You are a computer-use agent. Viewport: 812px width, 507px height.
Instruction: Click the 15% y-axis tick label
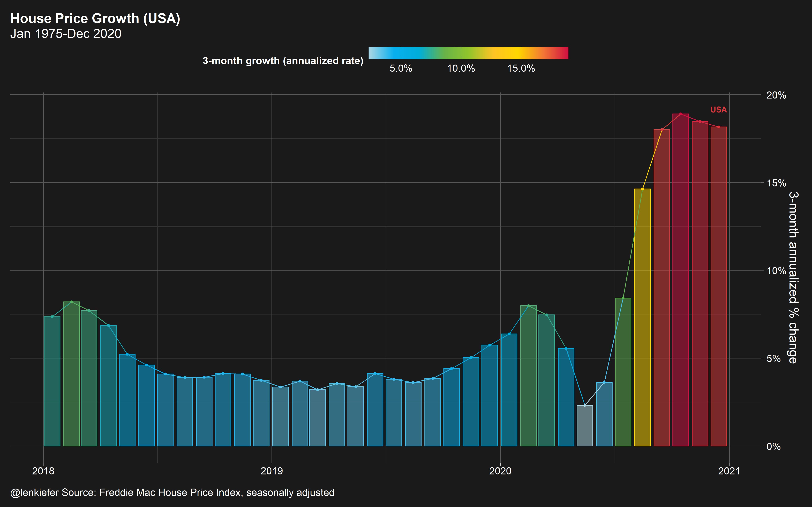776,183
